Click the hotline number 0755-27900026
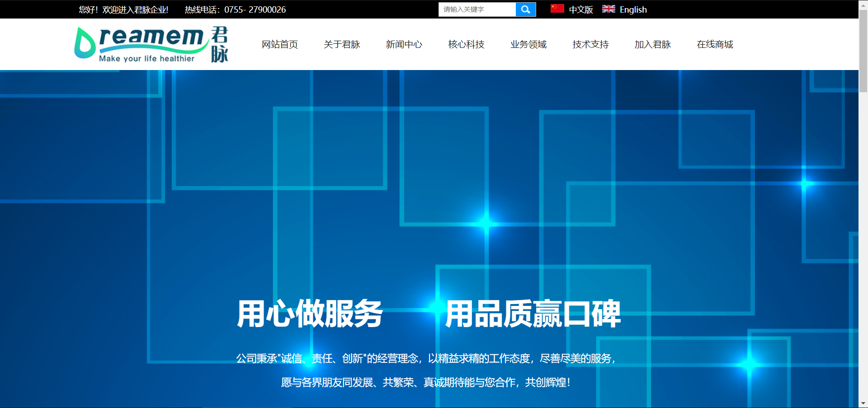Screen dimensions: 868x408 click(x=255, y=9)
